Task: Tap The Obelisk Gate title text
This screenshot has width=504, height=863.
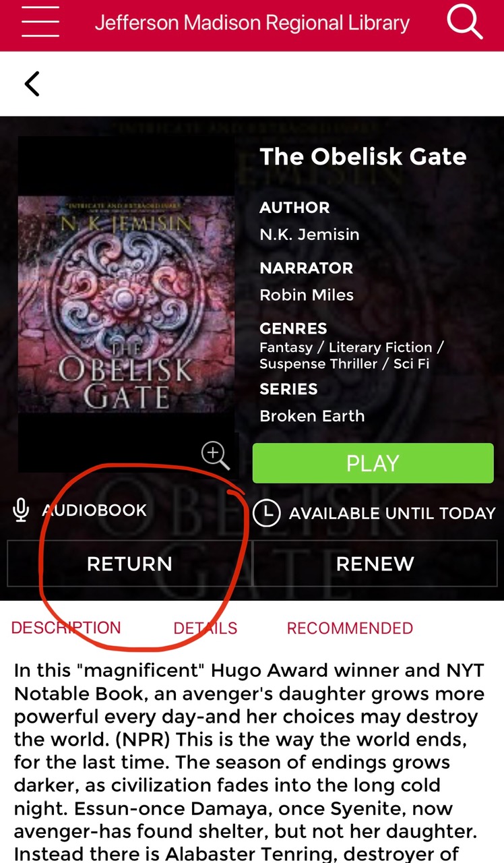Action: tap(363, 156)
